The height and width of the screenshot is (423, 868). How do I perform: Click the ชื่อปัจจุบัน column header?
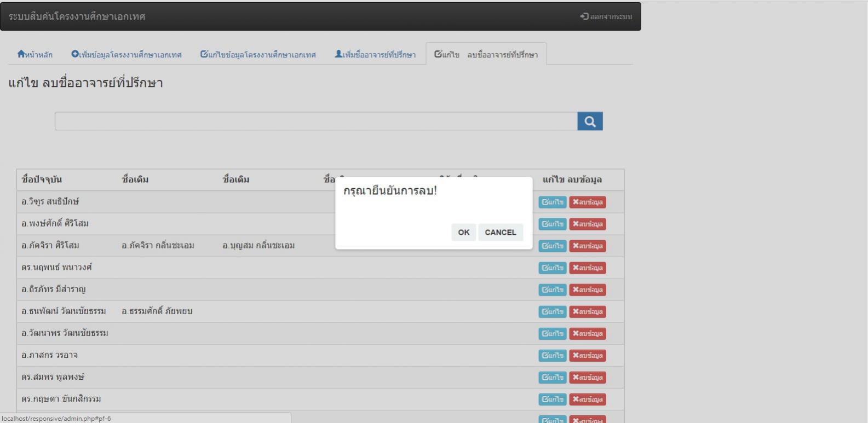pos(42,179)
